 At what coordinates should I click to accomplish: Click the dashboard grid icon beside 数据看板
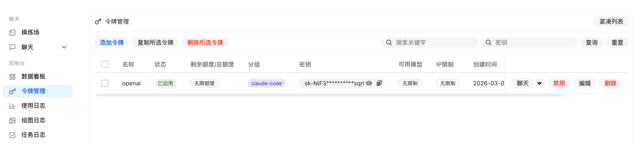(x=12, y=77)
